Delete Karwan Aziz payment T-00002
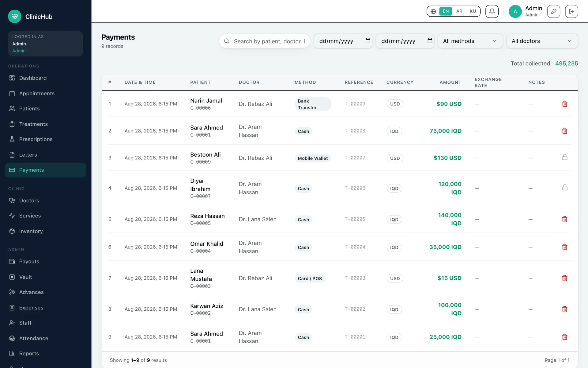The width and height of the screenshot is (588, 368). (564, 309)
